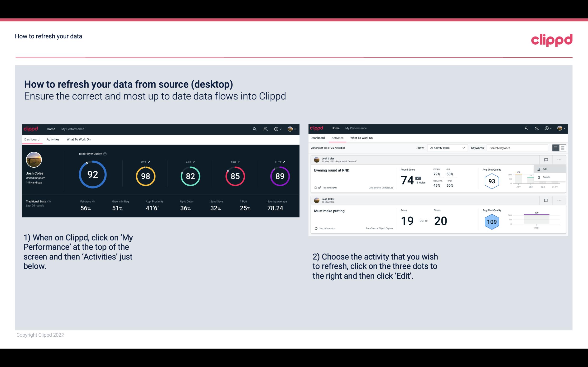Click the search icon on dashboard

254,128
